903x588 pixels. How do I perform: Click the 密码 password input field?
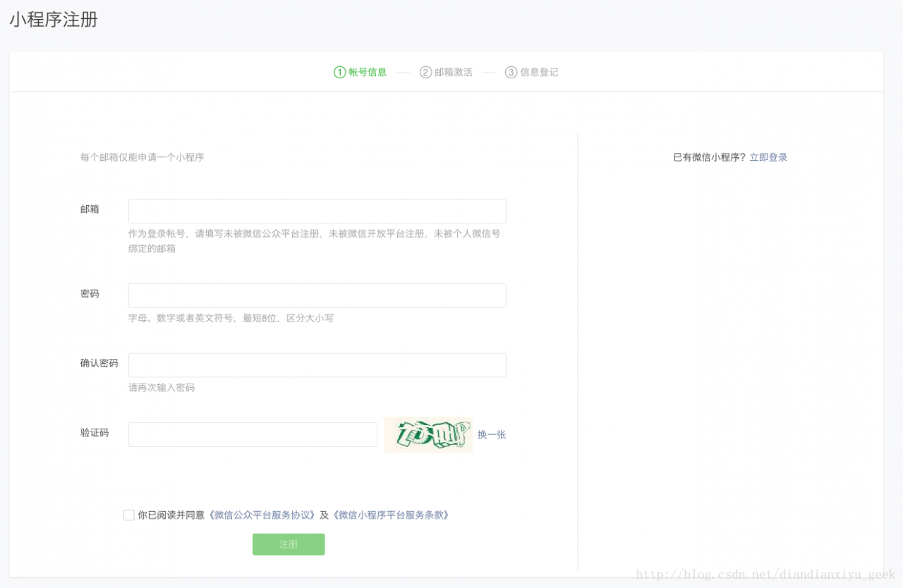(317, 295)
